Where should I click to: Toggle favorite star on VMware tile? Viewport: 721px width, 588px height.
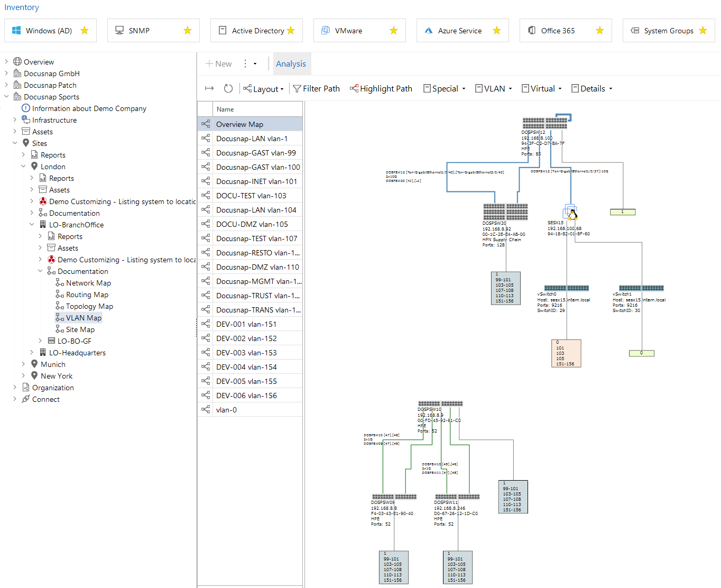[x=393, y=31]
